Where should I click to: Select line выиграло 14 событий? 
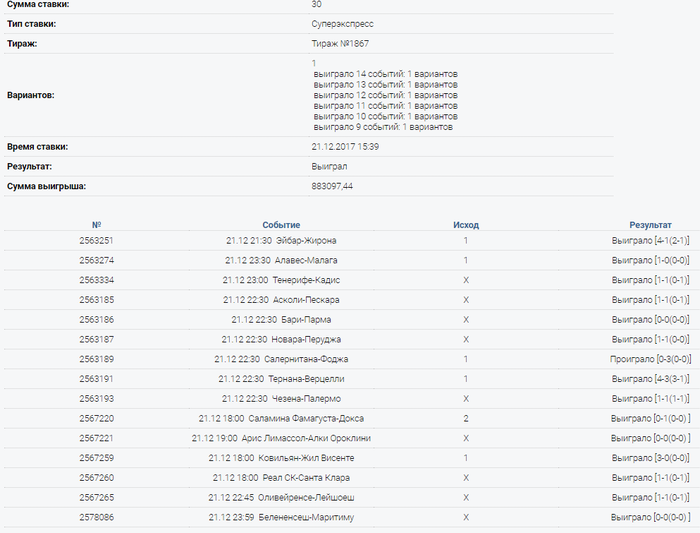(x=385, y=74)
